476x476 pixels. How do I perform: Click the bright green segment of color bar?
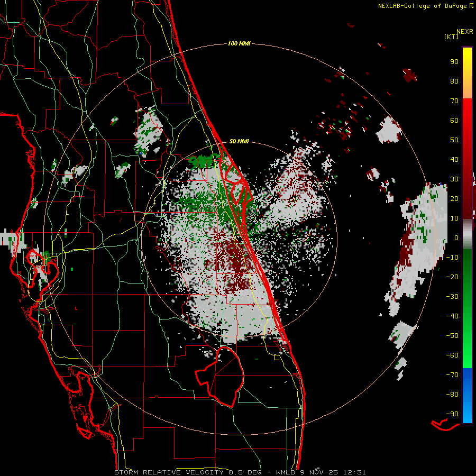[467, 349]
